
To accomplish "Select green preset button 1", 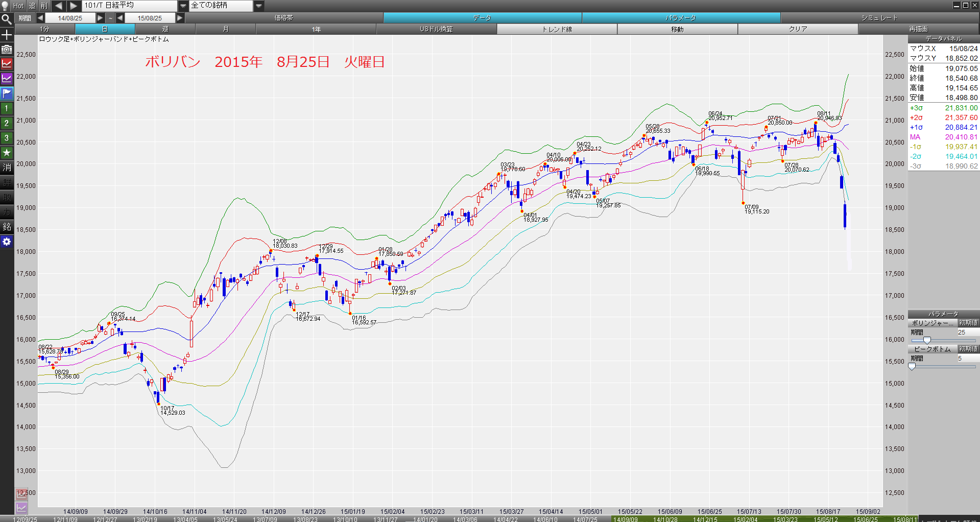I will point(7,108).
